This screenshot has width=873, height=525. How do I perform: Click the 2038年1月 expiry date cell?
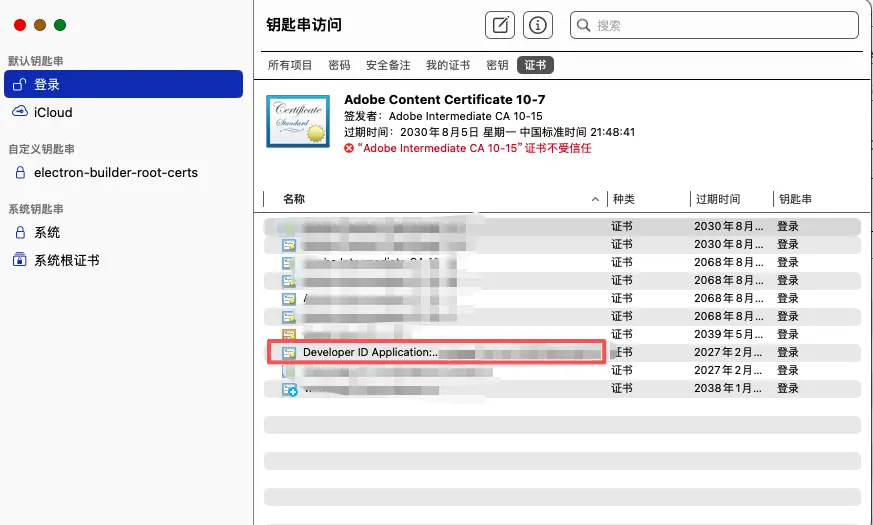(728, 388)
